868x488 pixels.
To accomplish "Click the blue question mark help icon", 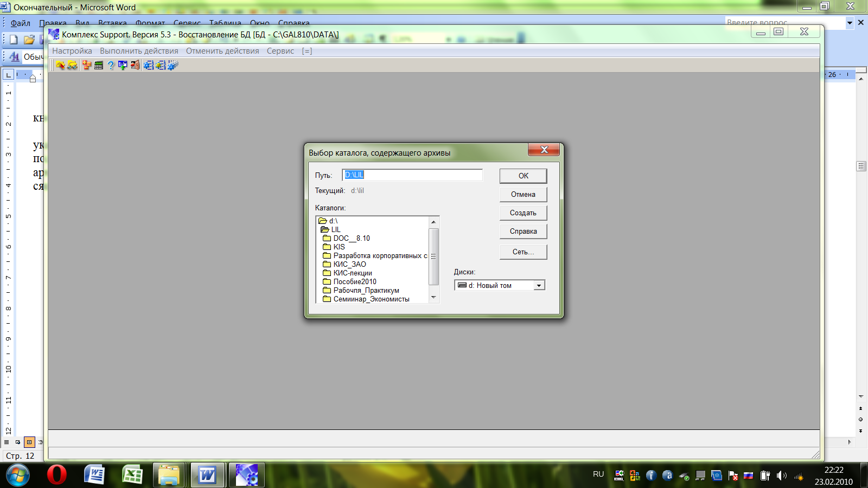I will tap(111, 65).
